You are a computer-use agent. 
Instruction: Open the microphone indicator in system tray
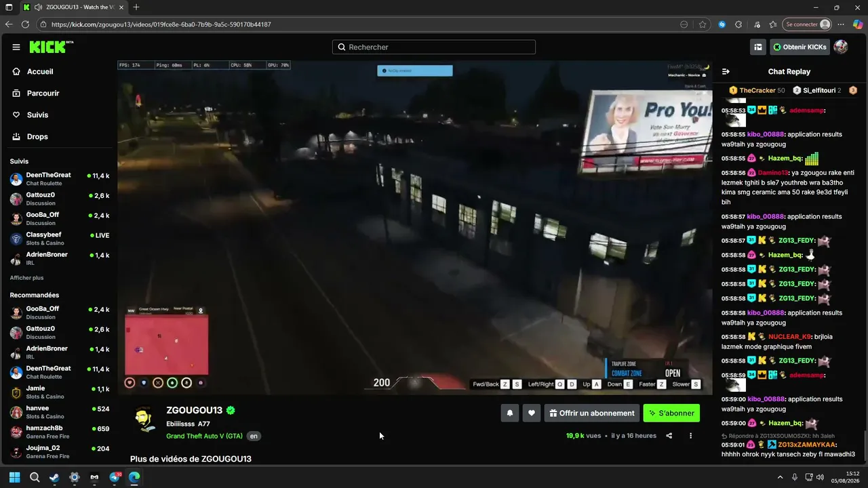[x=795, y=477]
